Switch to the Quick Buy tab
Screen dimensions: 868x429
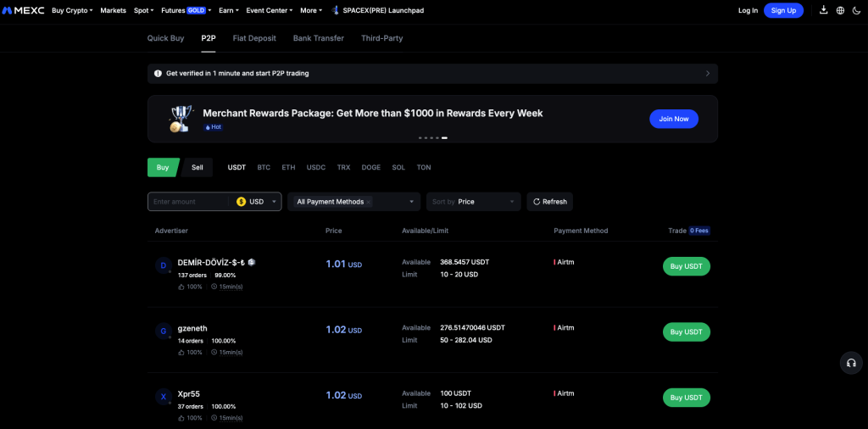(x=165, y=38)
